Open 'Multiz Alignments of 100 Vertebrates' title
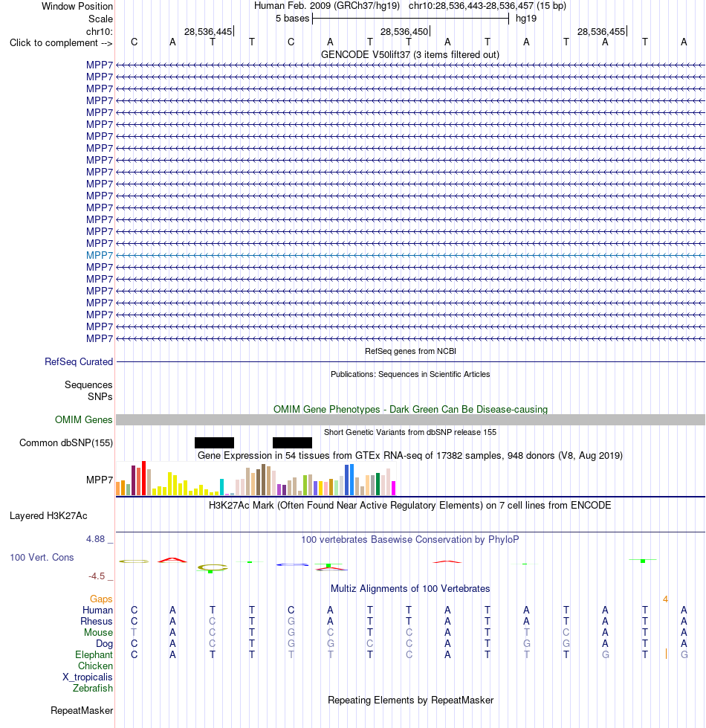Screen dimensions: 706x728 (410, 589)
